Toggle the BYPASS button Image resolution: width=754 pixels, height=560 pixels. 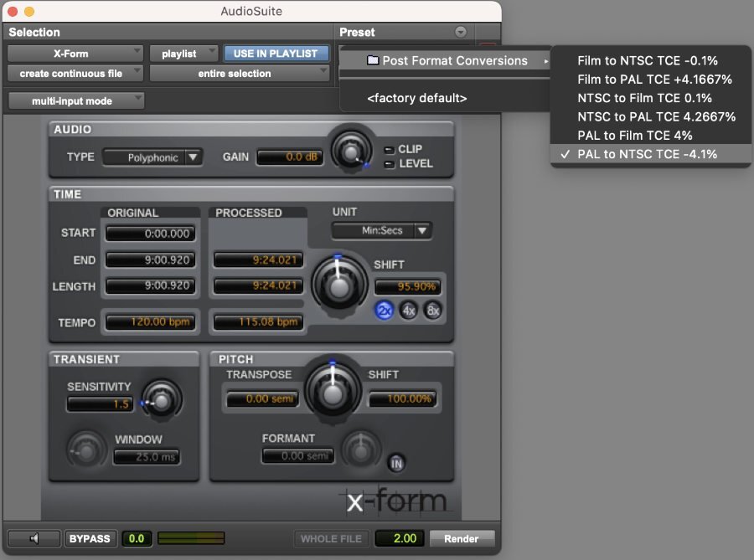tap(90, 538)
